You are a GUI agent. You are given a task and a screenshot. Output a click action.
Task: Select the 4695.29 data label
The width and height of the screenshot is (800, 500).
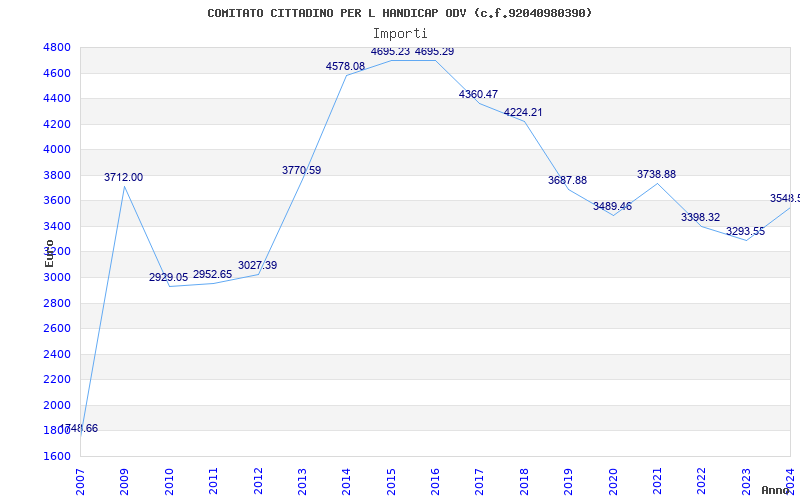434,52
